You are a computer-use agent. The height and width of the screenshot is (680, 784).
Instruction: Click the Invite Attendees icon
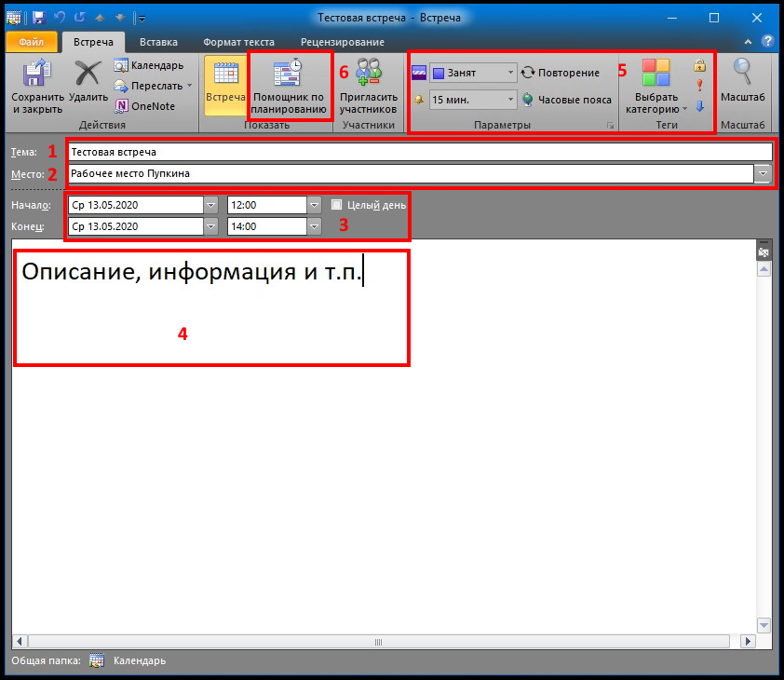coord(369,75)
